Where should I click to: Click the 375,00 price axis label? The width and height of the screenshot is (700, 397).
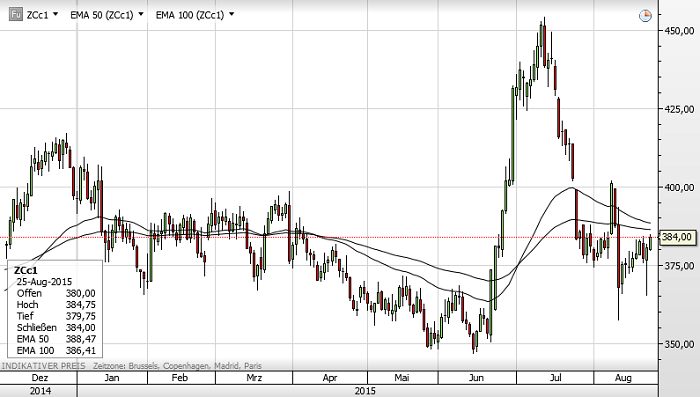[x=679, y=266]
